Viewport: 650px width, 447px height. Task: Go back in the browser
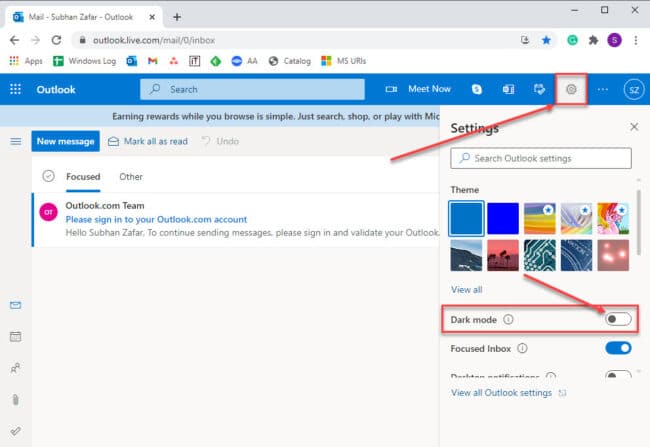pos(15,40)
